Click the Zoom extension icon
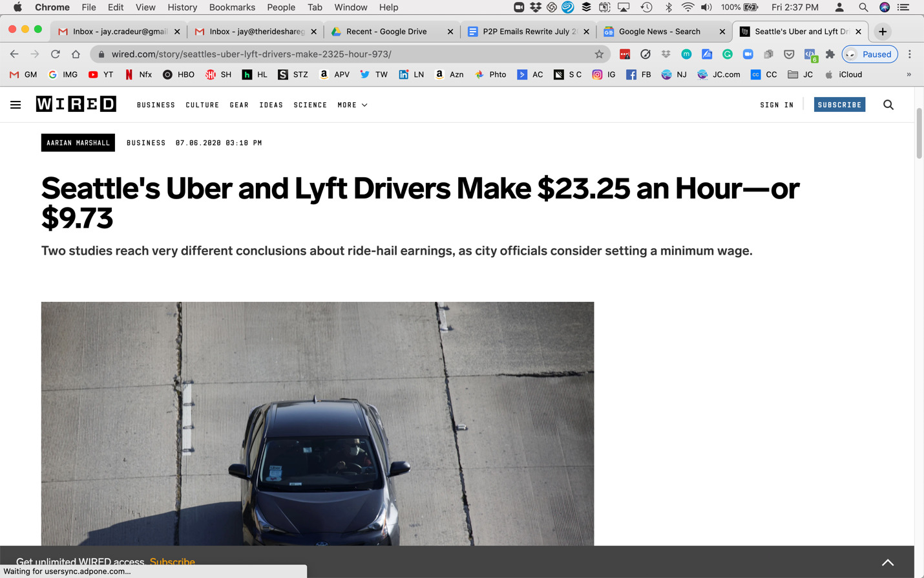 748,54
